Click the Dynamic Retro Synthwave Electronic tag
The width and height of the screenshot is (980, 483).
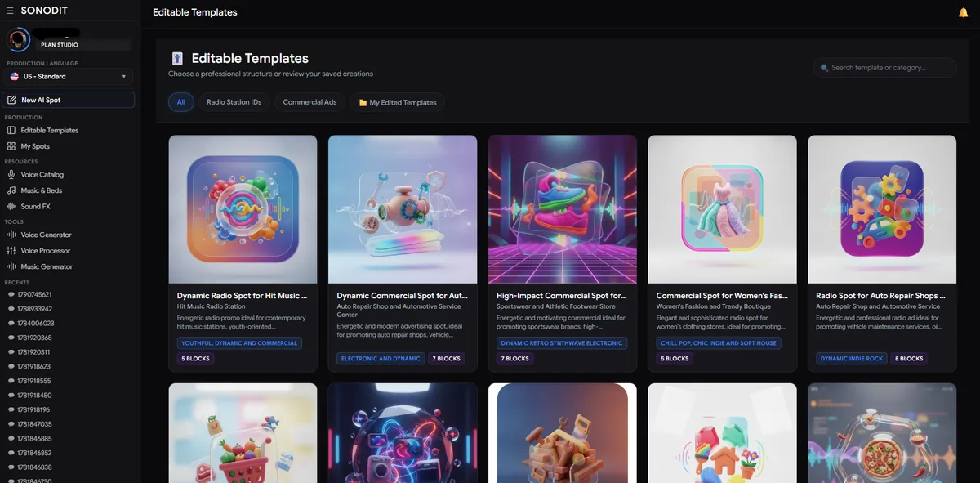(562, 343)
